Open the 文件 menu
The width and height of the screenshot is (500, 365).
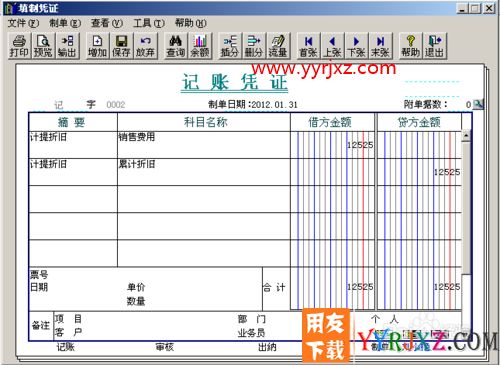[x=23, y=23]
